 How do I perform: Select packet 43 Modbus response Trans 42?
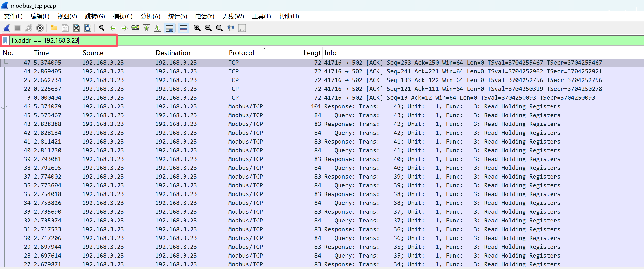322,124
